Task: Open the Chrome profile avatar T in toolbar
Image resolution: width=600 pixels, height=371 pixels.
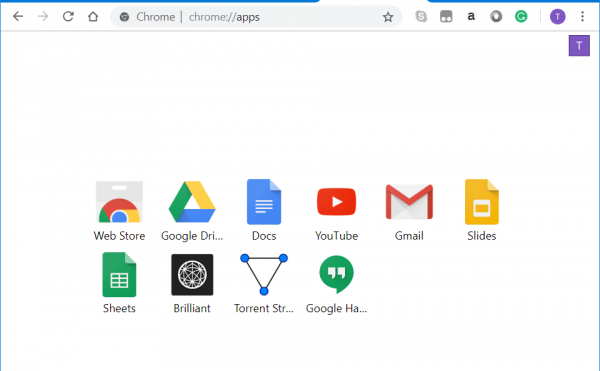Action: pyautogui.click(x=558, y=16)
